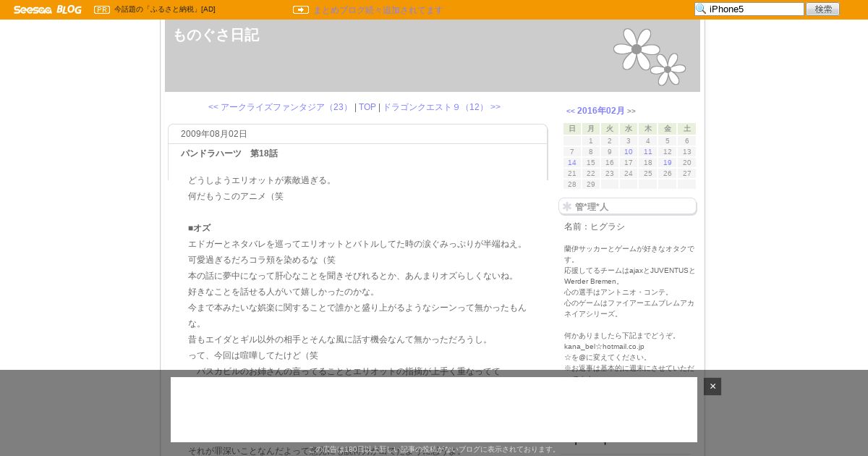Go to previous calendar month arrow
This screenshot has width=868, height=456.
click(571, 111)
